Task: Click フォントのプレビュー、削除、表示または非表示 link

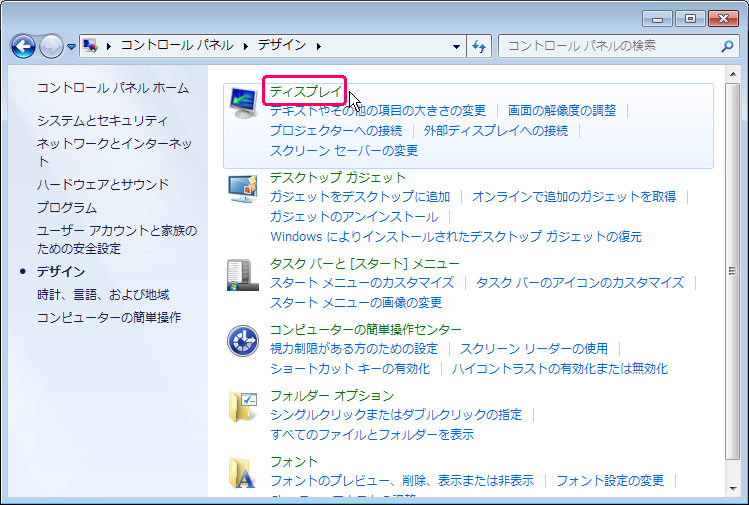Action: click(x=402, y=480)
